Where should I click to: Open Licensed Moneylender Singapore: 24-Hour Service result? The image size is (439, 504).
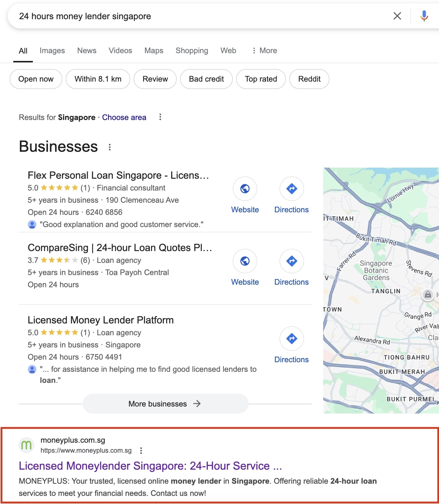coord(150,466)
